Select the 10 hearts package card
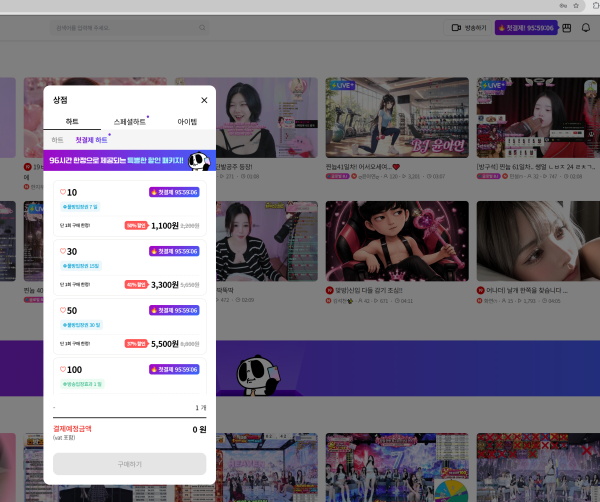 (130, 208)
